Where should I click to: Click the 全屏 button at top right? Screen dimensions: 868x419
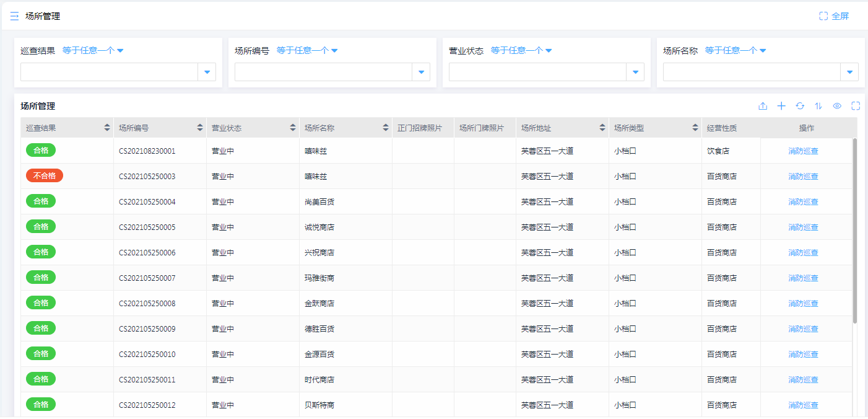click(x=834, y=16)
